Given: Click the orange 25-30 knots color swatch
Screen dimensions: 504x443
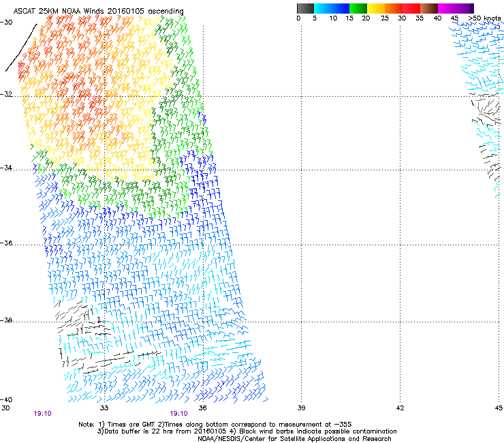Looking at the screenshot, I should (394, 8).
